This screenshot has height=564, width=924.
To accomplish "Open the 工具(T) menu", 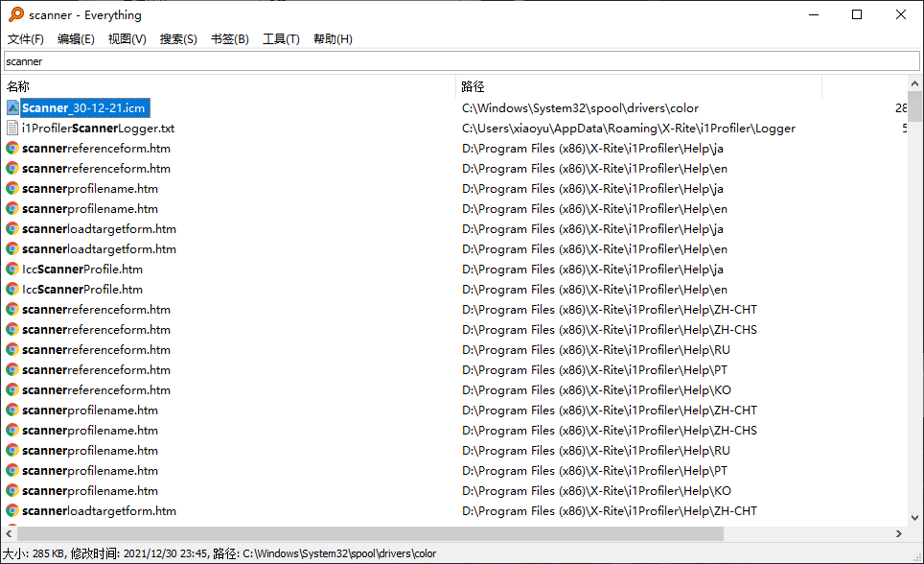I will [281, 39].
